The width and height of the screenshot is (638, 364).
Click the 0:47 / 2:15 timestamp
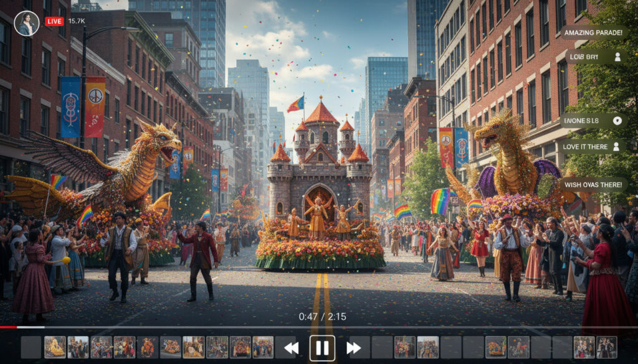click(322, 316)
